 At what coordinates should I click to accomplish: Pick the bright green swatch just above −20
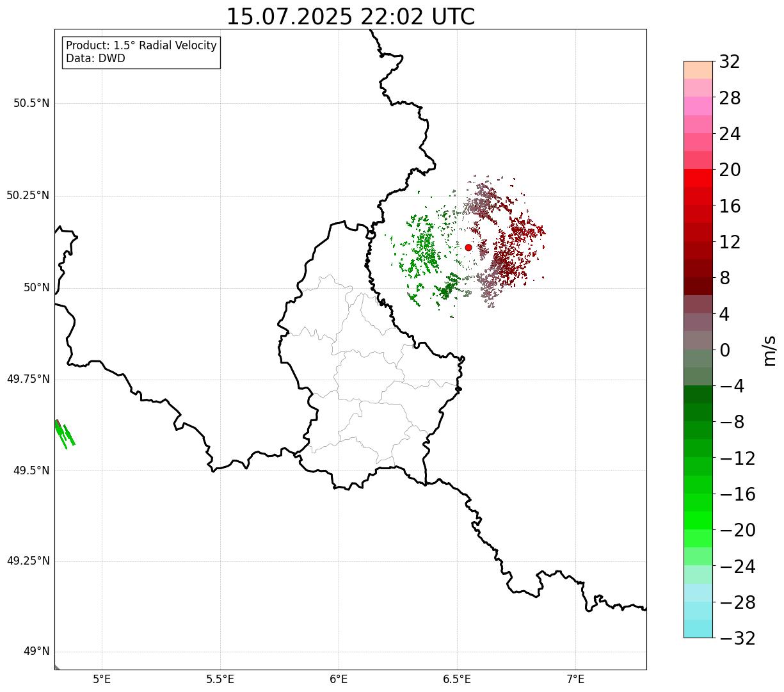[x=698, y=520]
